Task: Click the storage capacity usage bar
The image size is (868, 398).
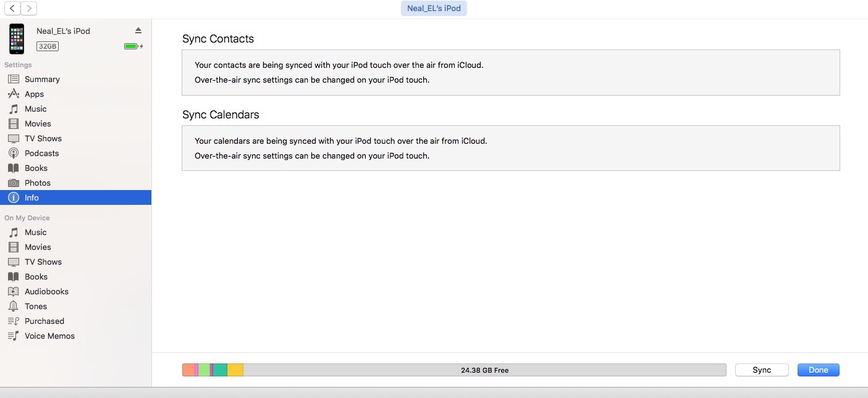Action: [x=455, y=370]
